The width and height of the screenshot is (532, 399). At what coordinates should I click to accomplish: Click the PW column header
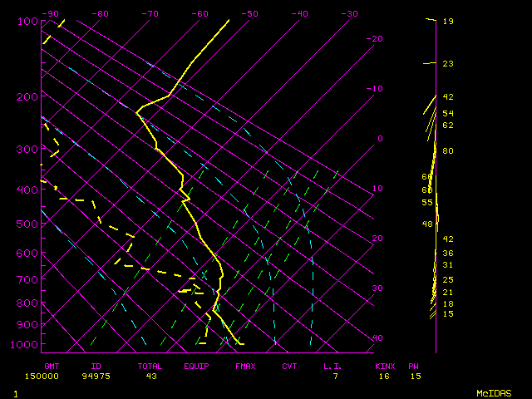click(x=413, y=366)
